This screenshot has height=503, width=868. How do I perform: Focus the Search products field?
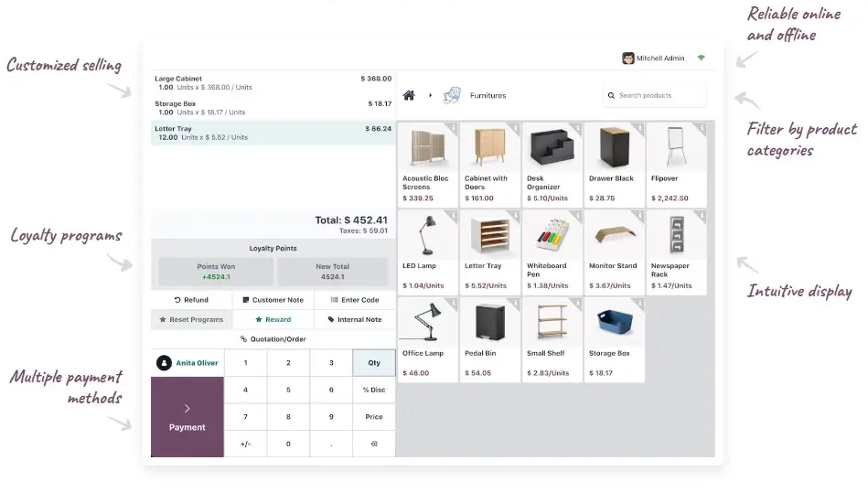(x=659, y=95)
